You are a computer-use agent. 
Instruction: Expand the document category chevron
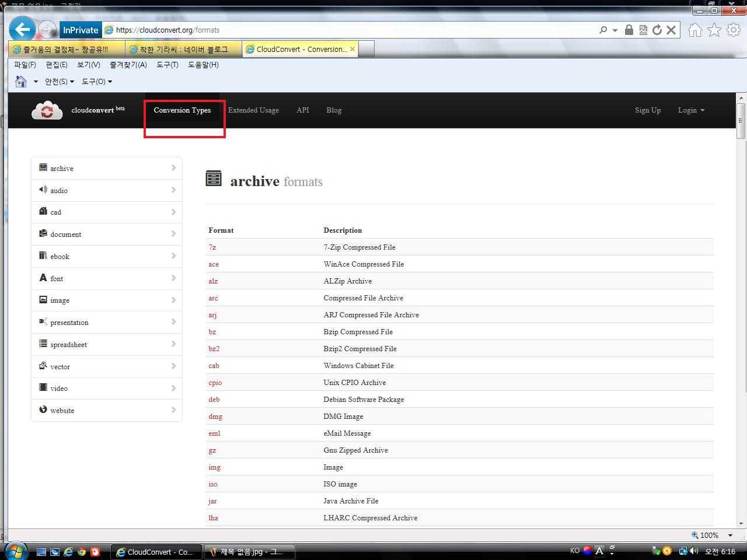click(173, 234)
